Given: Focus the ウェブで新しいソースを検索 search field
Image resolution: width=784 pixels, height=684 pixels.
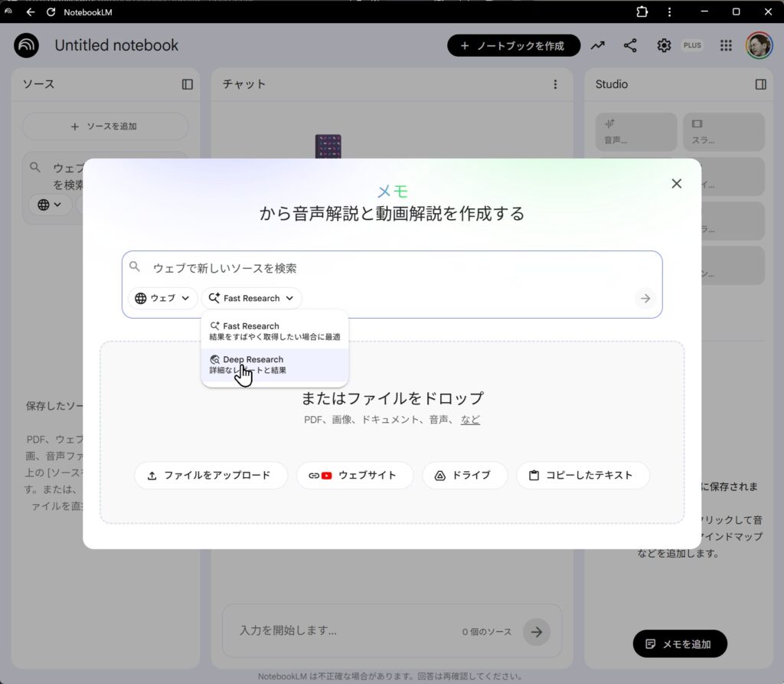Looking at the screenshot, I should 383,268.
